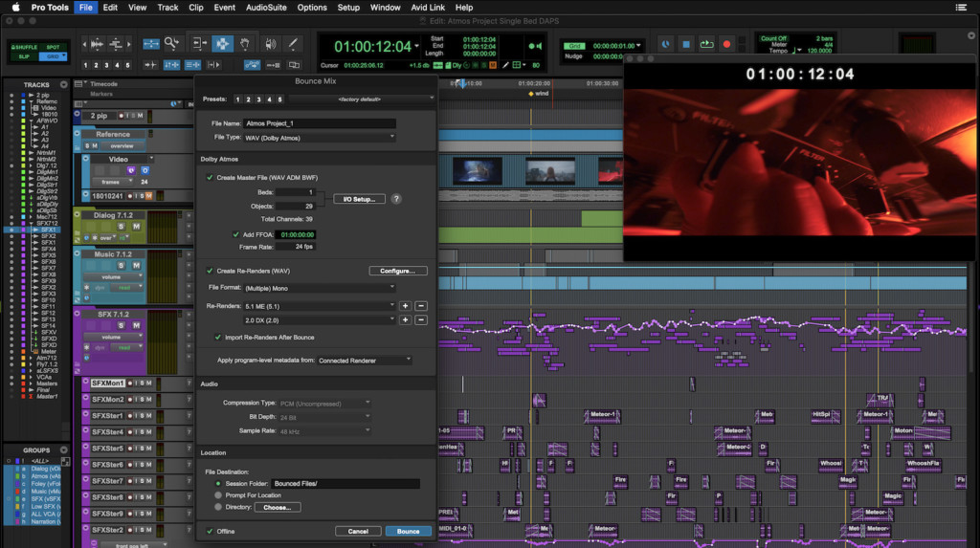Uncheck Create Master File checkbox
Screen dimensions: 980x548
211,177
